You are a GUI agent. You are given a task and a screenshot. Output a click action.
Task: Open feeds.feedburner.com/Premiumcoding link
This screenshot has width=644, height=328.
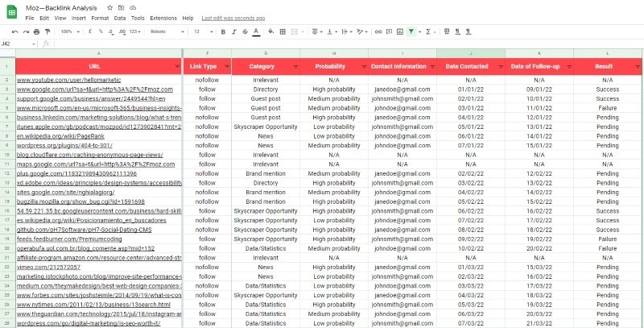click(x=69, y=239)
